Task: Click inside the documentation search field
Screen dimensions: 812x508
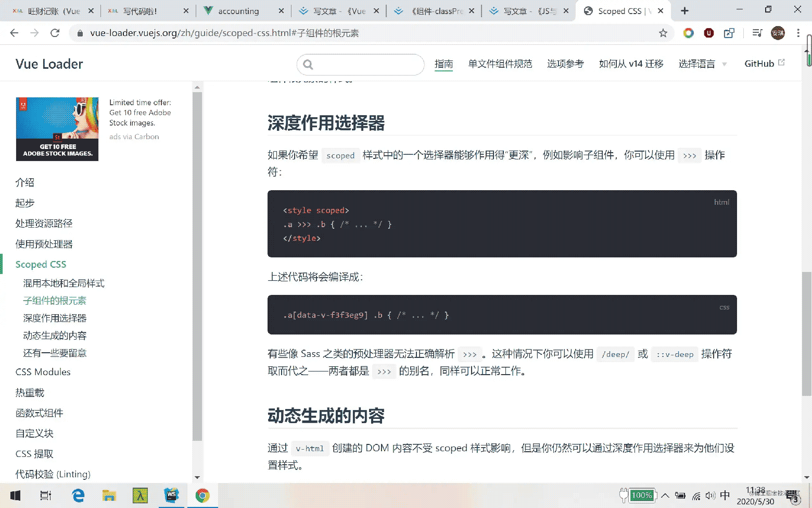Action: point(360,65)
